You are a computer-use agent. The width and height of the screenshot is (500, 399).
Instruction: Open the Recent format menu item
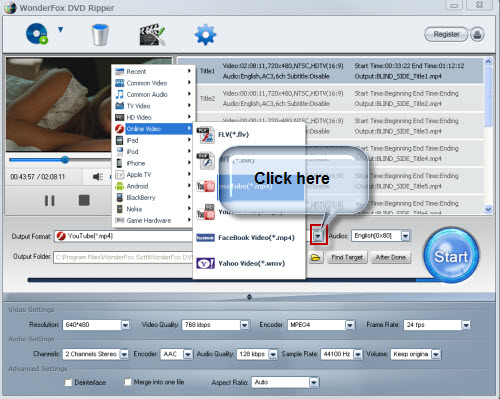153,71
